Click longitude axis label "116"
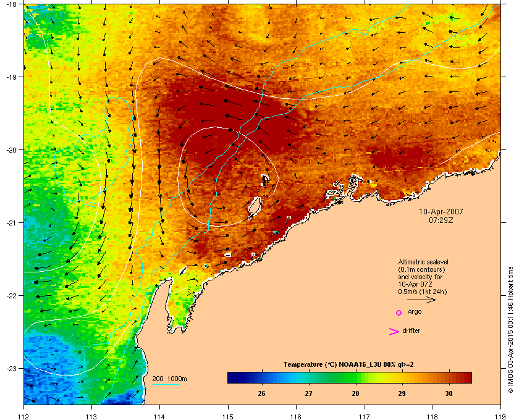Image resolution: width=519 pixels, height=420 pixels. (x=296, y=416)
